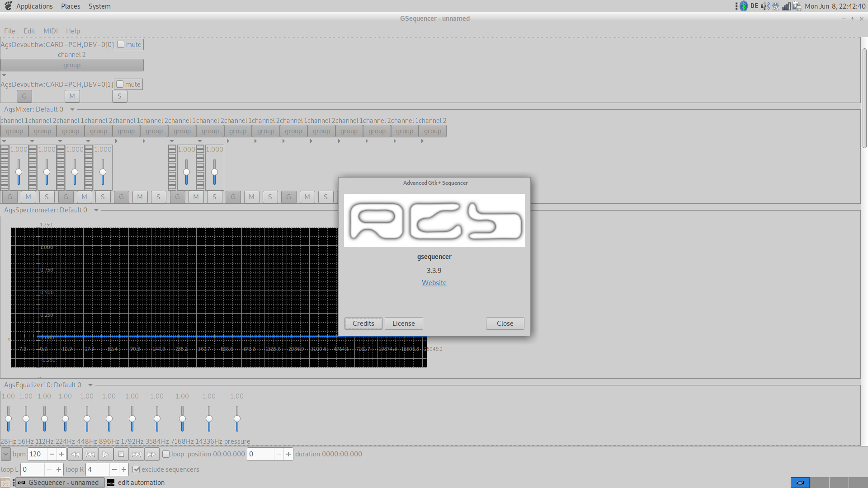Open the volume control tray icon
The image size is (868, 488).
coord(765,6)
